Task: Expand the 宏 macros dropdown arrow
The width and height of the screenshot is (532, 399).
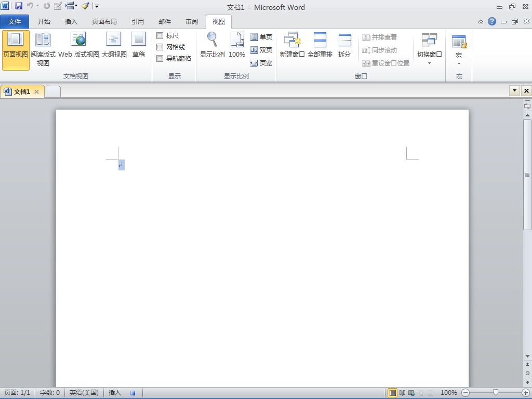Action: tap(459, 64)
